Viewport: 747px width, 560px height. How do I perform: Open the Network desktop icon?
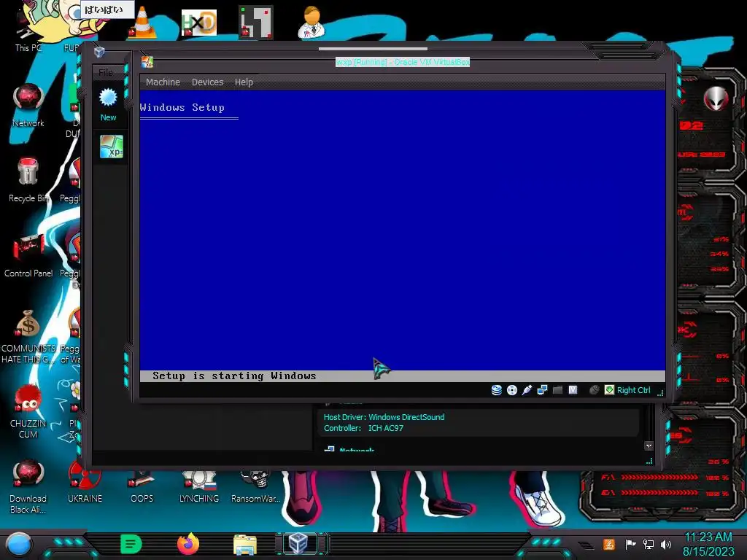pos(28,105)
